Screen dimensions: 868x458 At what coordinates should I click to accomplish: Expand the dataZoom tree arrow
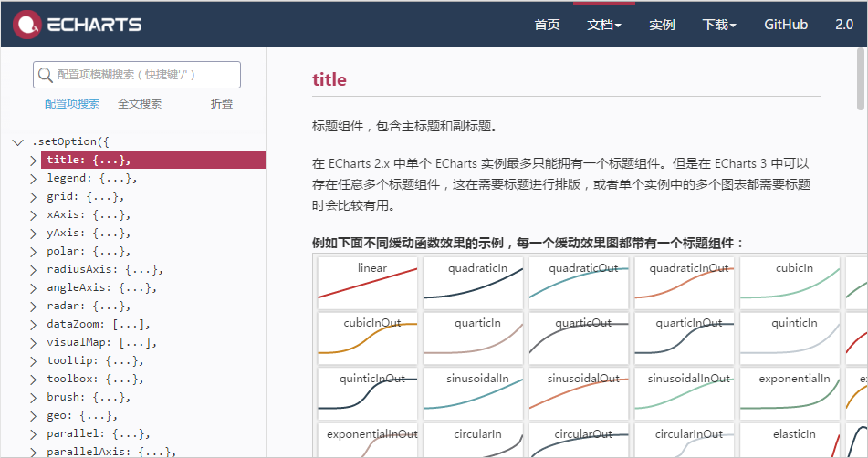(33, 325)
